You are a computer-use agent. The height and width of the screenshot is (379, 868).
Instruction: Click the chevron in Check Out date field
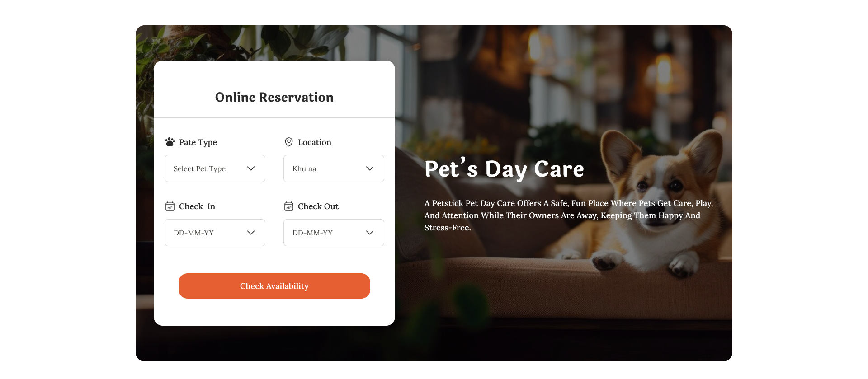pos(370,233)
